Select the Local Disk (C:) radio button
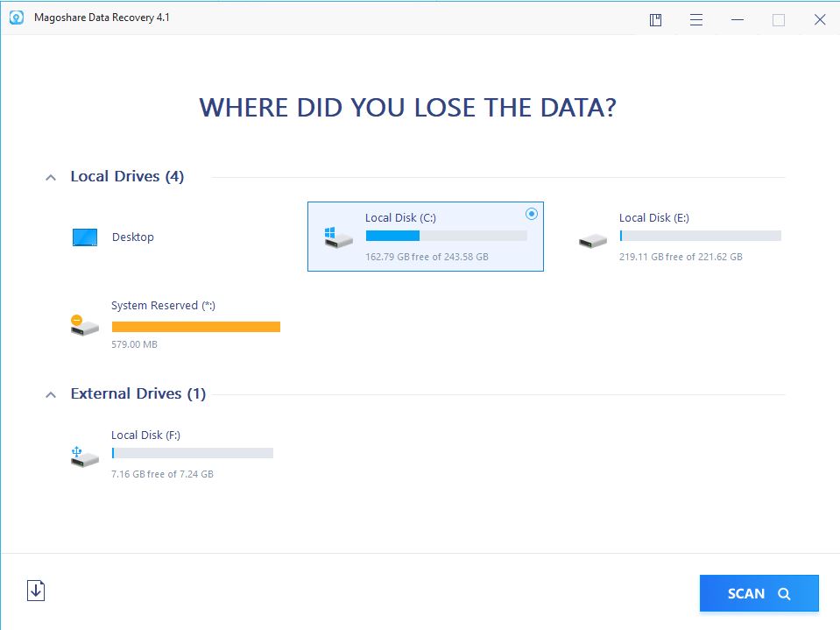 pos(531,214)
